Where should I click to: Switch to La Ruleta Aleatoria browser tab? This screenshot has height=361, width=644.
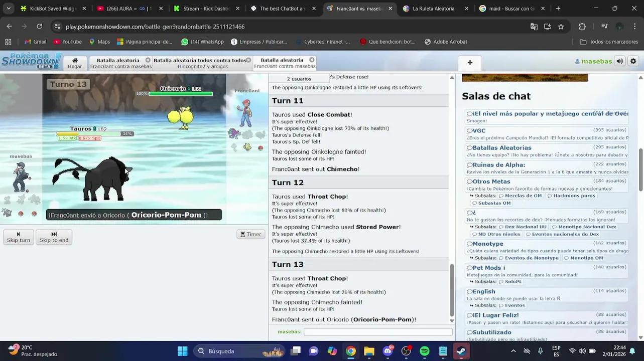pyautogui.click(x=435, y=9)
